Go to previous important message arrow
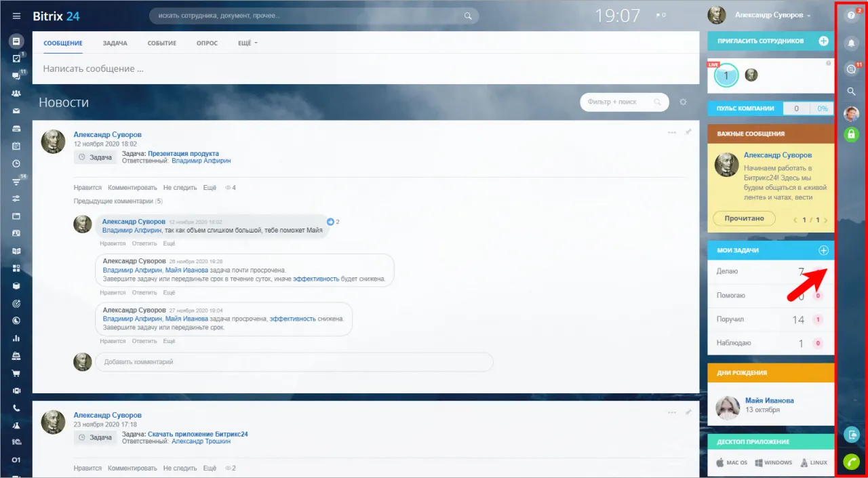This screenshot has width=868, height=478. click(x=795, y=220)
